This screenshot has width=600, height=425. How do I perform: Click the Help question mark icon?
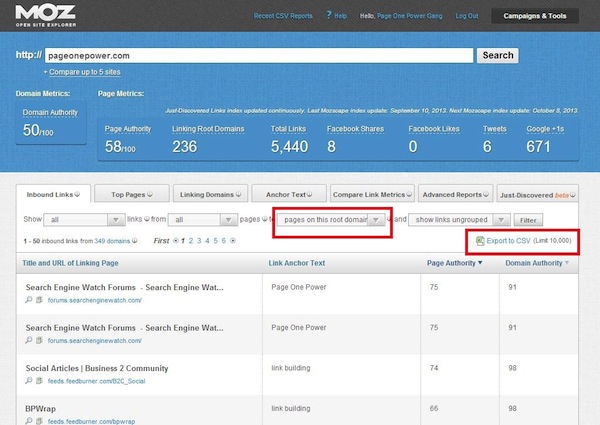(x=329, y=15)
